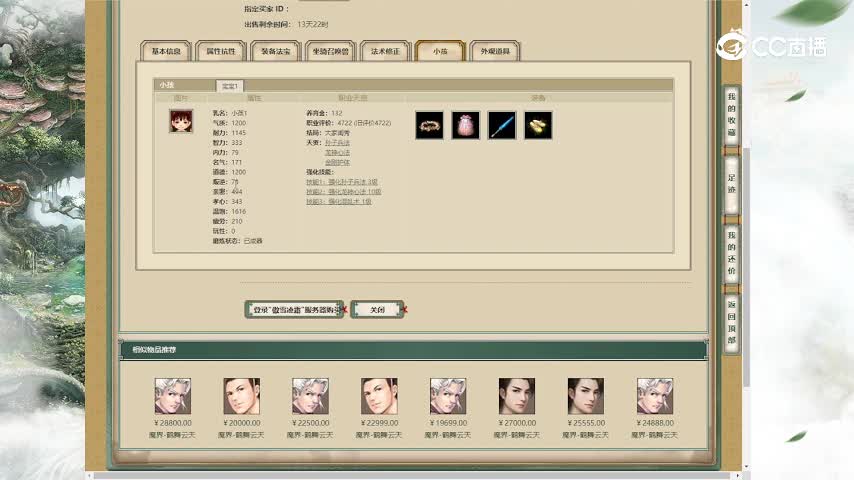Click the ¥27000.00 price text

(x=517, y=423)
